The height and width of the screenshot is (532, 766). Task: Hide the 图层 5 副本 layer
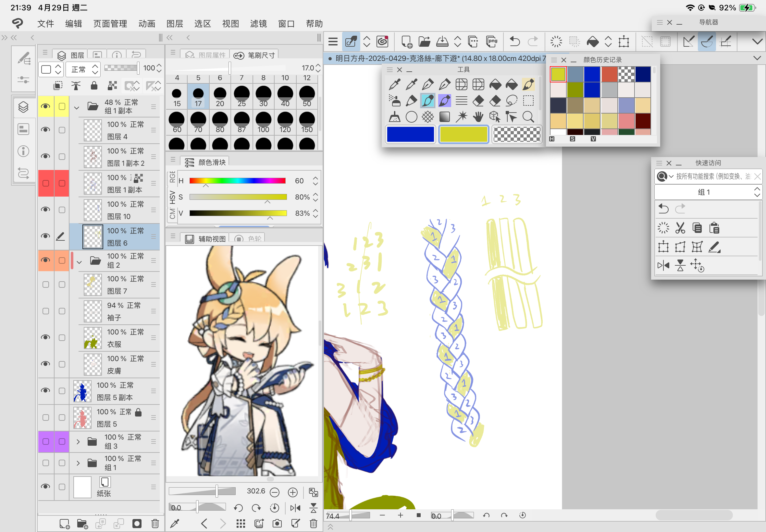click(x=46, y=390)
